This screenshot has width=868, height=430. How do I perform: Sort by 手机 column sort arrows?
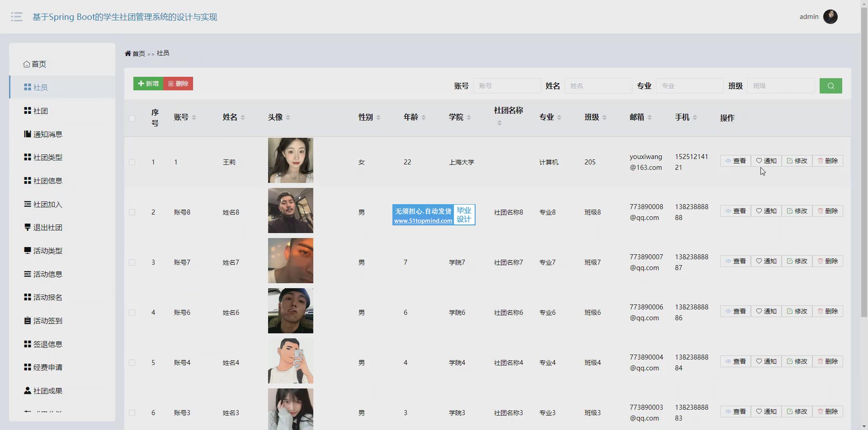coord(695,117)
